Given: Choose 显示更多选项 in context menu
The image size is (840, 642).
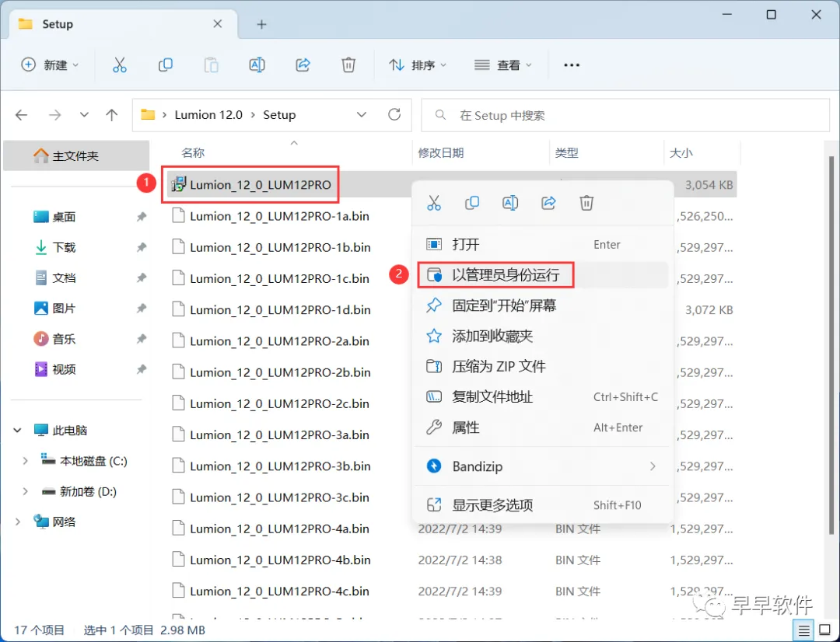Looking at the screenshot, I should [x=542, y=505].
